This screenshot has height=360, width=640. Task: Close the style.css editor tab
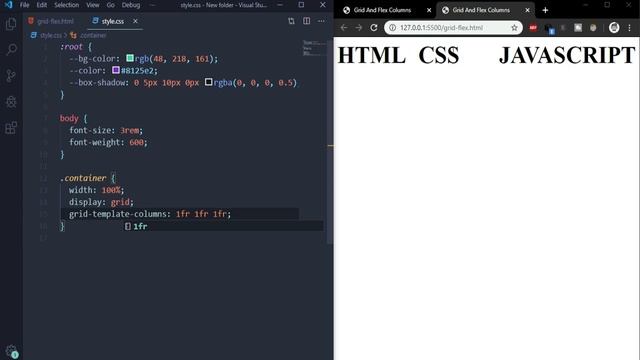click(135, 21)
